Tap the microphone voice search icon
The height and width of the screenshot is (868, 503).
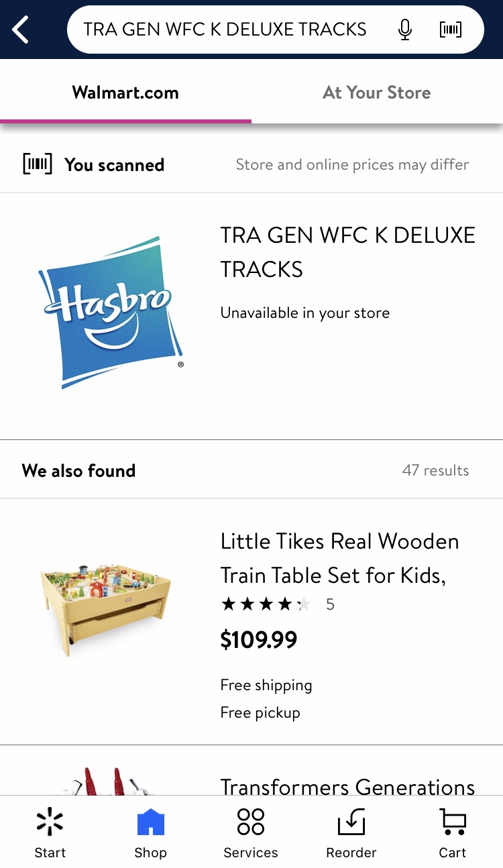point(404,30)
